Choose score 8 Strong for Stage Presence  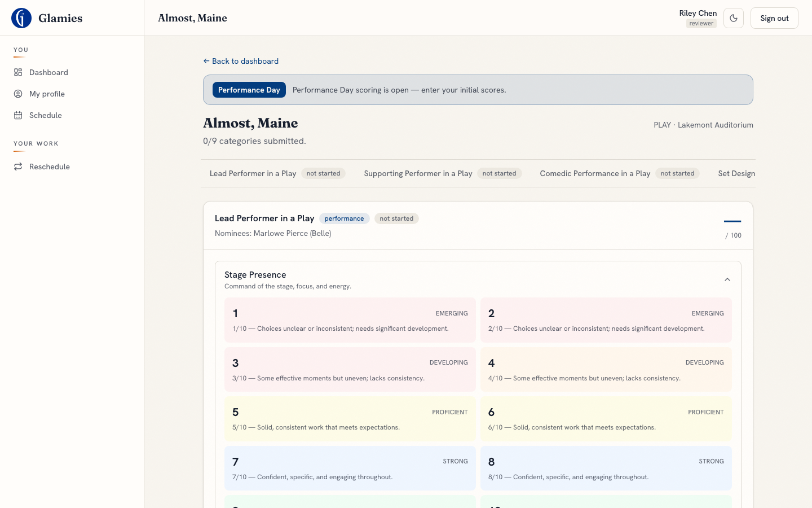tap(606, 468)
